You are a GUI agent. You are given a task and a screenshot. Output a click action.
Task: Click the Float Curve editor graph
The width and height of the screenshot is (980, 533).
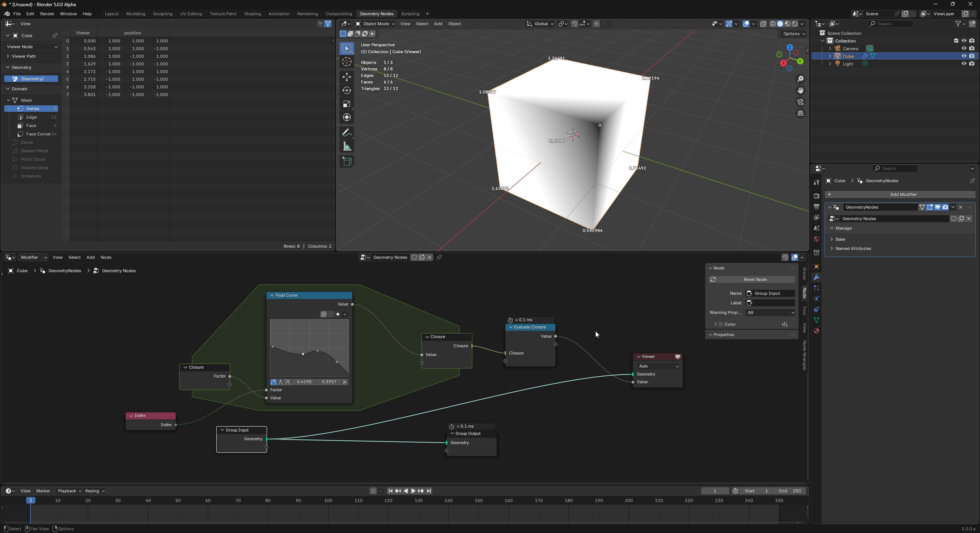[x=309, y=348]
